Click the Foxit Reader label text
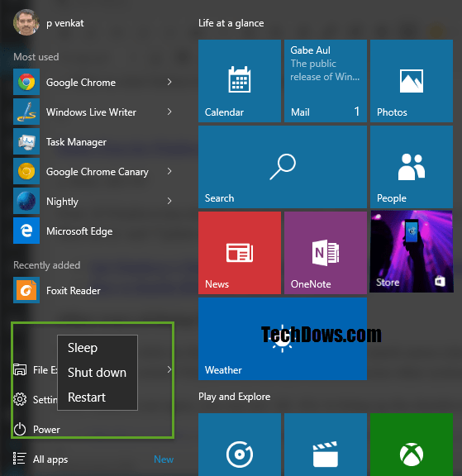Viewport: 462px width, 476px height. click(74, 291)
